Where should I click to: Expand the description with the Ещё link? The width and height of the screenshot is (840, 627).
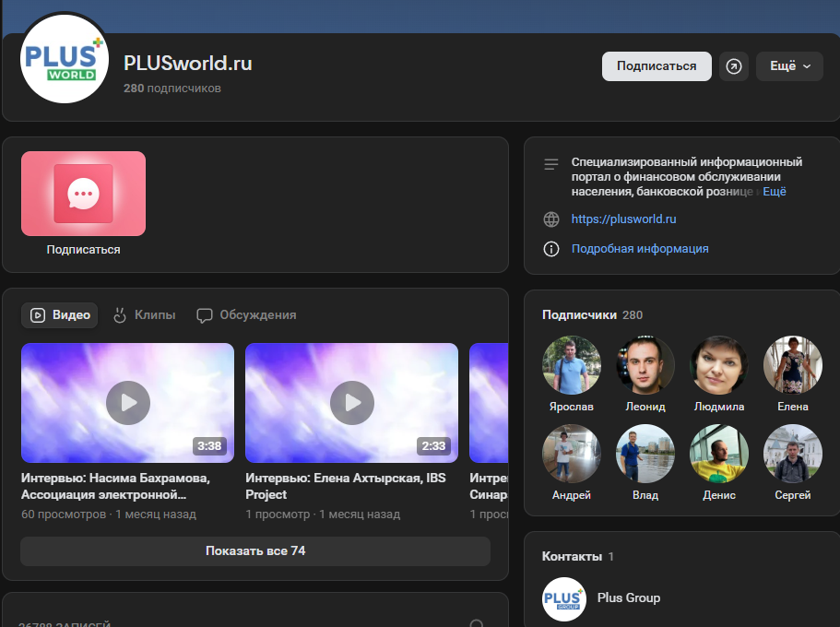[x=775, y=192]
